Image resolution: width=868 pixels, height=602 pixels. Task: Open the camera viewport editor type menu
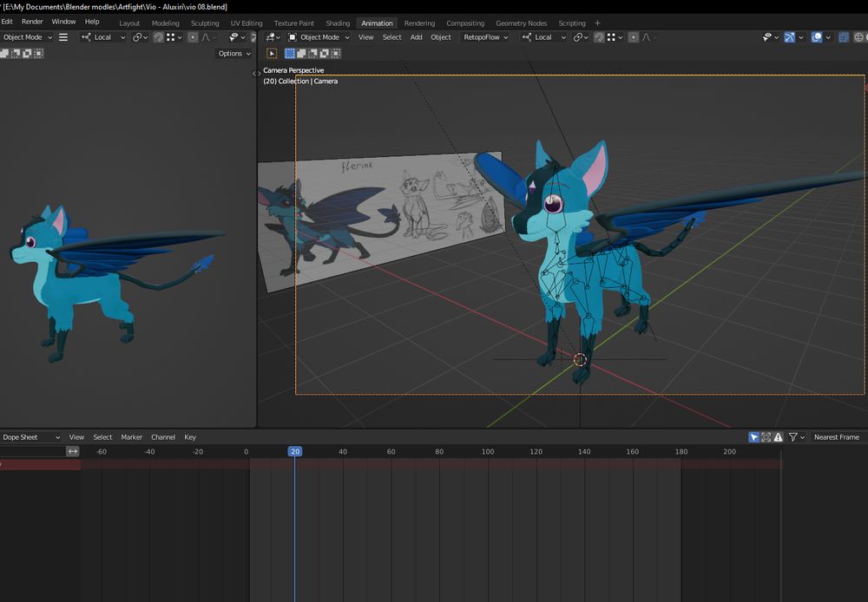click(x=273, y=37)
